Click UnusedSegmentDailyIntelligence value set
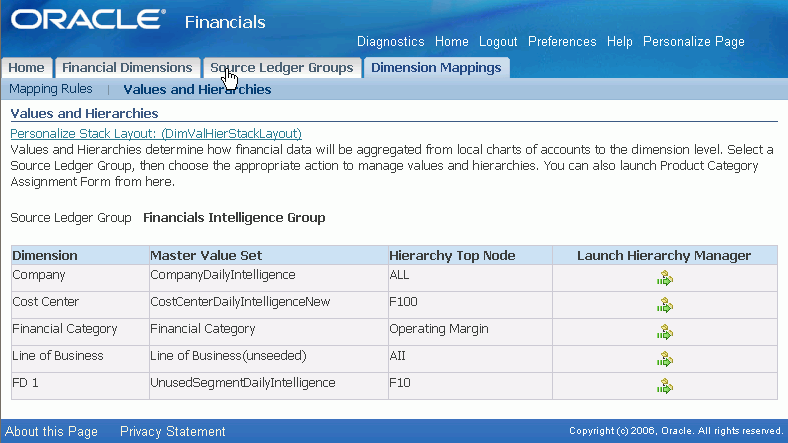This screenshot has width=788, height=443. (243, 383)
